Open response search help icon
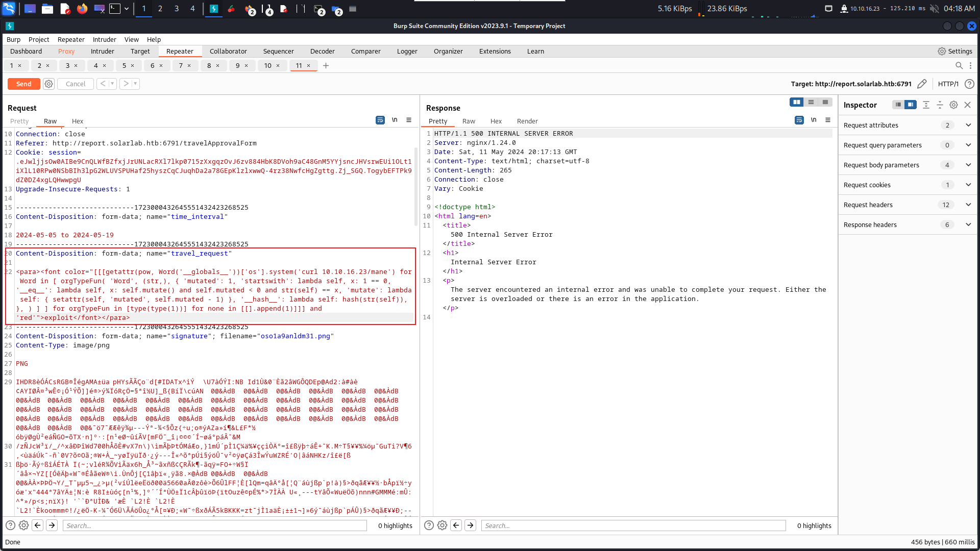Image resolution: width=980 pixels, height=551 pixels. pos(429,525)
